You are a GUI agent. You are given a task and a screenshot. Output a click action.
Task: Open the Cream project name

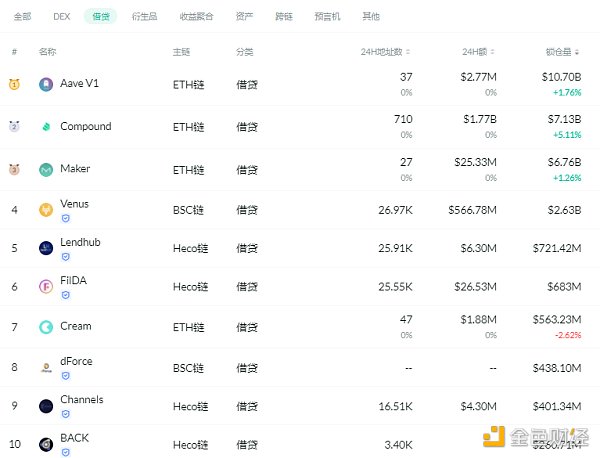coord(76,326)
